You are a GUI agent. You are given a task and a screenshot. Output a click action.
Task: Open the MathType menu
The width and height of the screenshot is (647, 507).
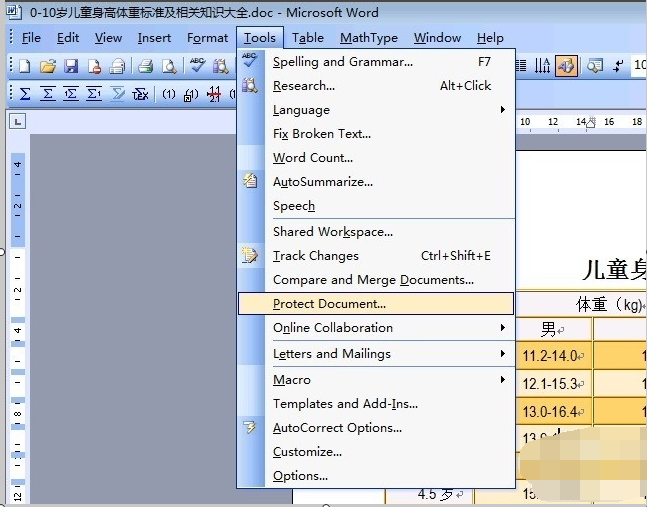pyautogui.click(x=368, y=38)
